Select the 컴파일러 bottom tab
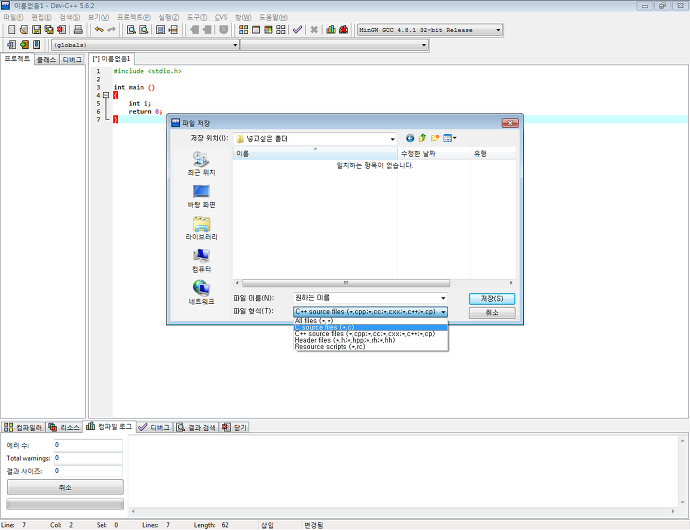The image size is (690, 530). pos(23,427)
